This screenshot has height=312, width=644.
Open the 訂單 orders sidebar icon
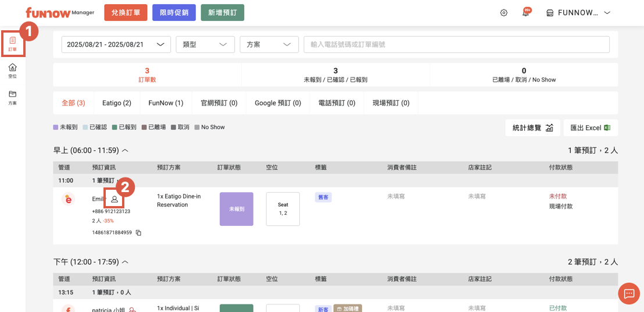pos(12,44)
